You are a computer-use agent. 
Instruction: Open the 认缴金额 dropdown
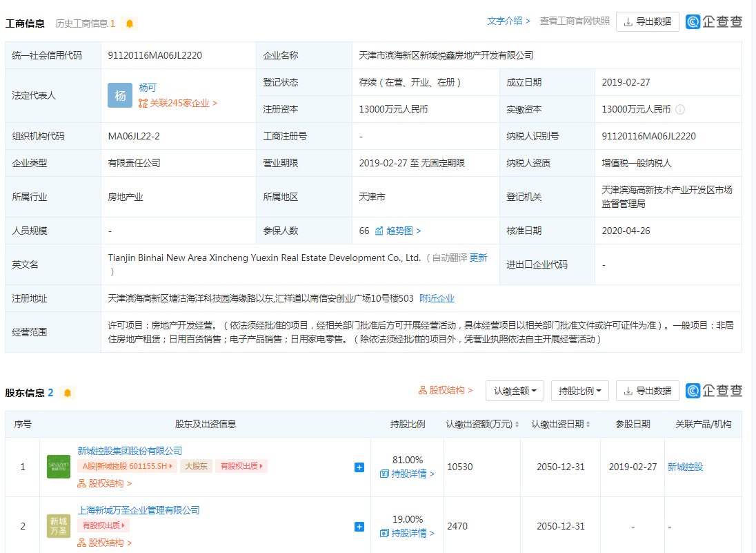515,391
